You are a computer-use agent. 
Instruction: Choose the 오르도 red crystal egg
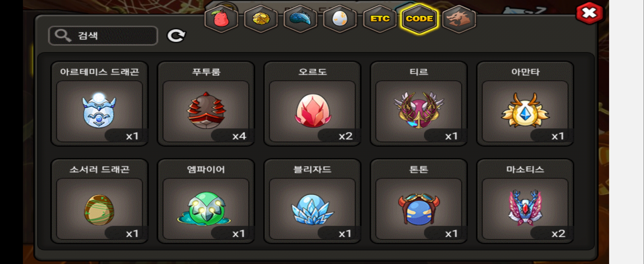click(312, 104)
